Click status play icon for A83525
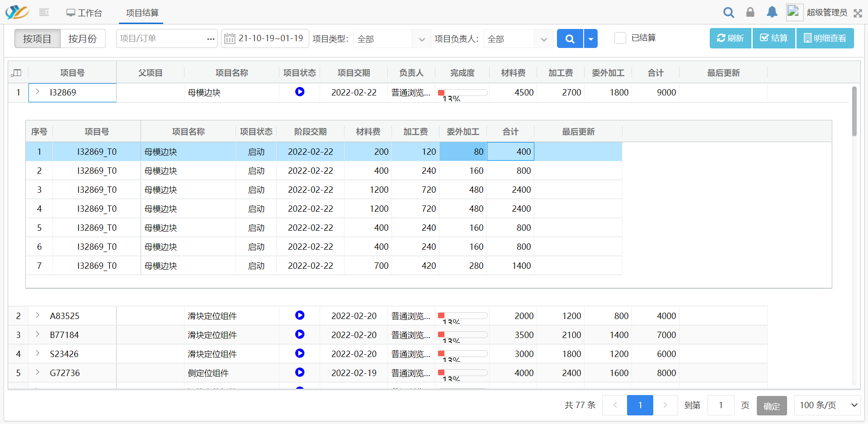Viewport: 868px width, 424px height. (x=299, y=315)
